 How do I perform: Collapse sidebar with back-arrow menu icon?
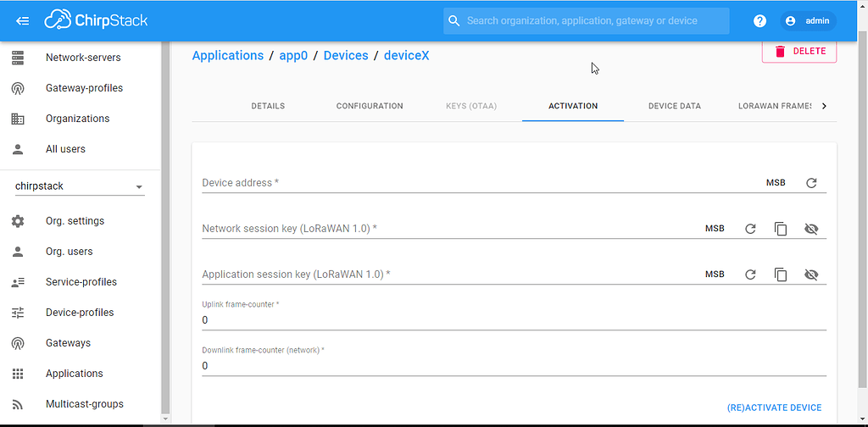[23, 21]
